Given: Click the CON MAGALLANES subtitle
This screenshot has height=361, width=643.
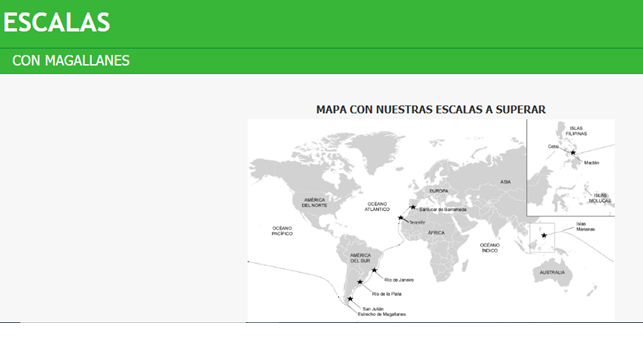Looking at the screenshot, I should point(71,61).
